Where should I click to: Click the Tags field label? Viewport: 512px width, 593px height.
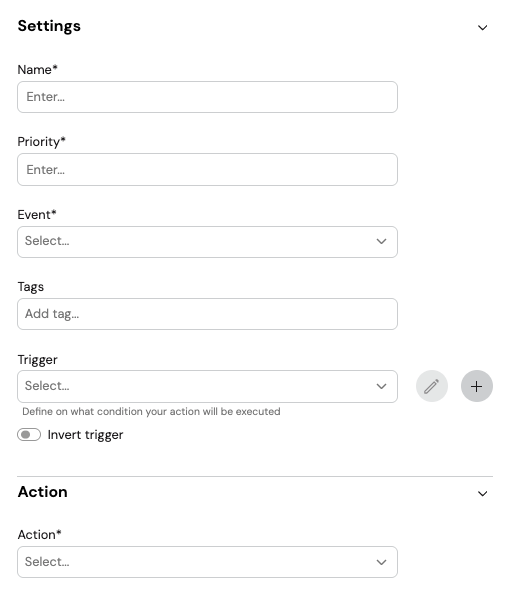pos(31,287)
